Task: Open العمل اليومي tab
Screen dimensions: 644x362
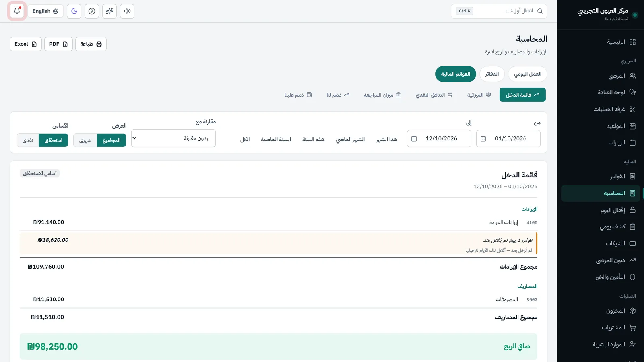Action: [x=528, y=74]
